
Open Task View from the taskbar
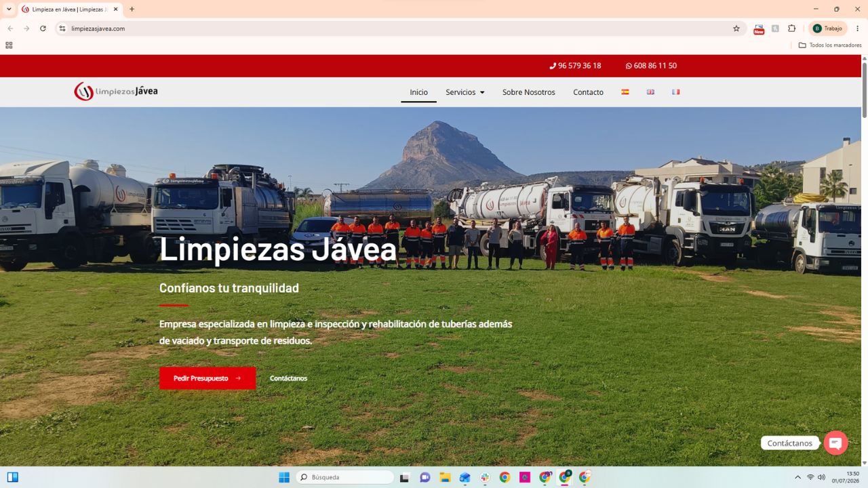pyautogui.click(x=405, y=477)
